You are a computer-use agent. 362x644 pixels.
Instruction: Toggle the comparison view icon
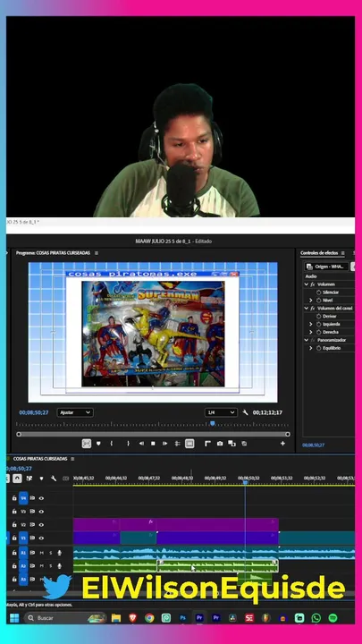click(x=232, y=444)
